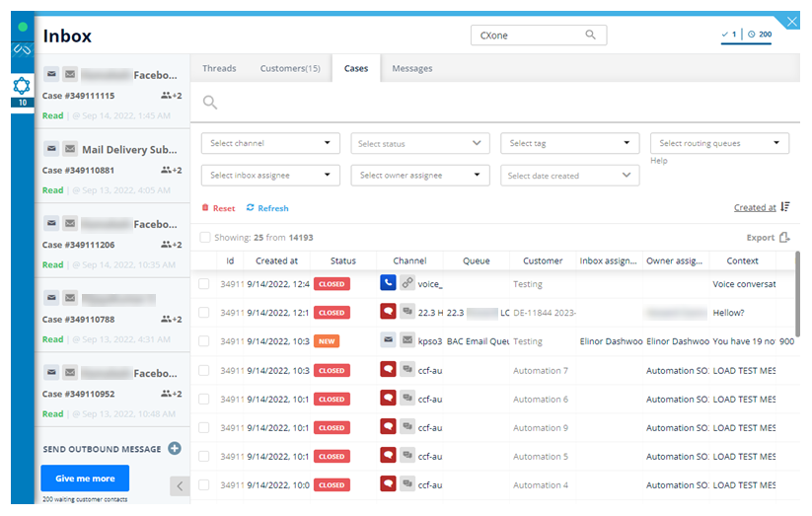This screenshot has height=516, width=812.
Task: Click the sort order icon beside Created at
Action: pos(785,207)
